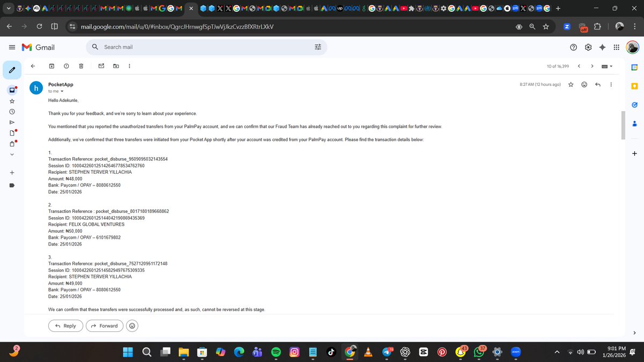Click browser Reload button
The height and width of the screenshot is (362, 644).
point(40,26)
